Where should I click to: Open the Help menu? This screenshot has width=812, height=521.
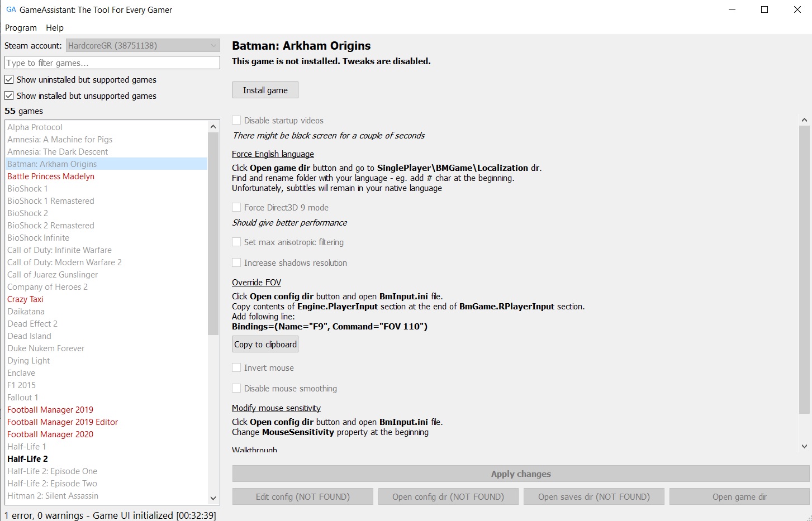tap(55, 27)
